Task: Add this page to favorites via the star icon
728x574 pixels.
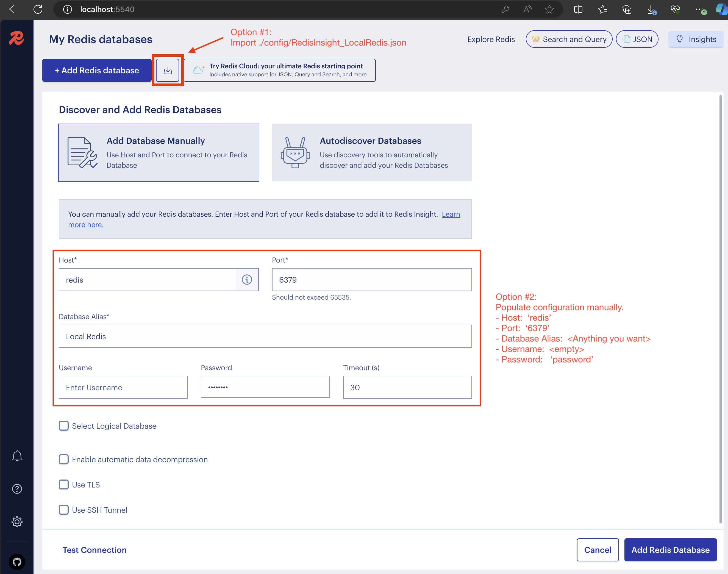Action: pos(549,9)
